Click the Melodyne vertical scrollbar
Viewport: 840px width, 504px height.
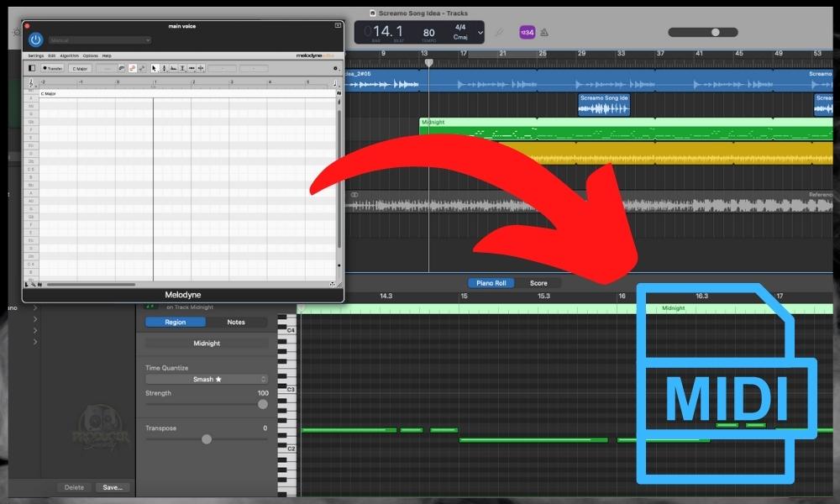tap(339, 180)
